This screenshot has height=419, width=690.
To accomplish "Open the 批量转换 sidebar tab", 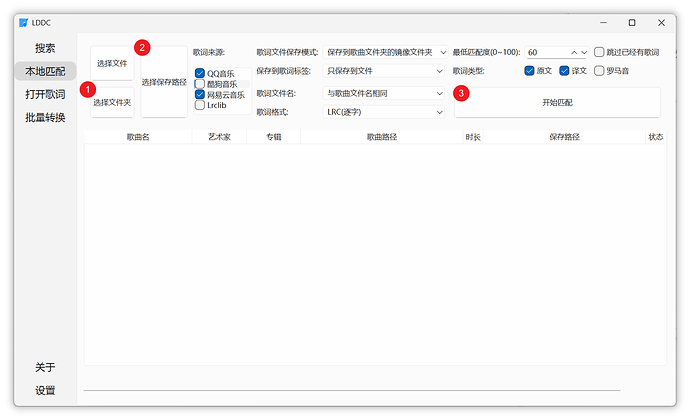I will click(45, 118).
